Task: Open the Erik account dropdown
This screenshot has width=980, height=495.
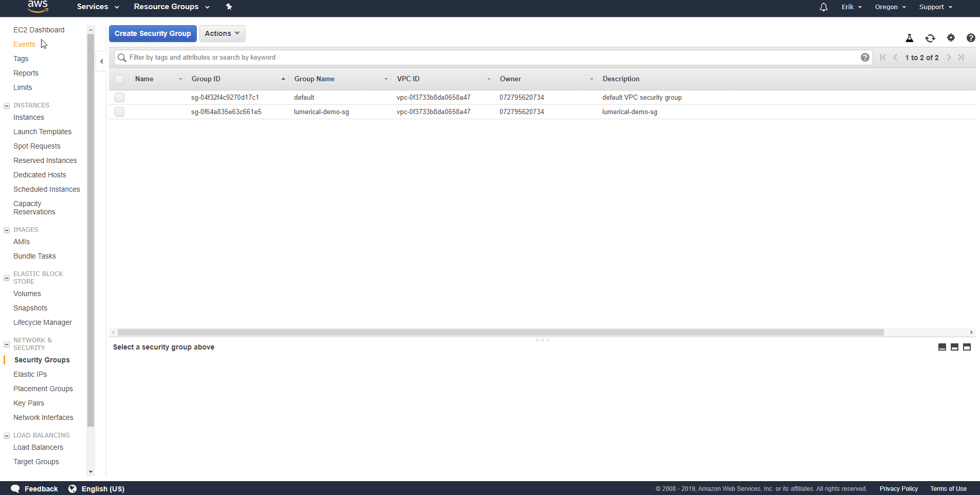Action: pyautogui.click(x=852, y=7)
